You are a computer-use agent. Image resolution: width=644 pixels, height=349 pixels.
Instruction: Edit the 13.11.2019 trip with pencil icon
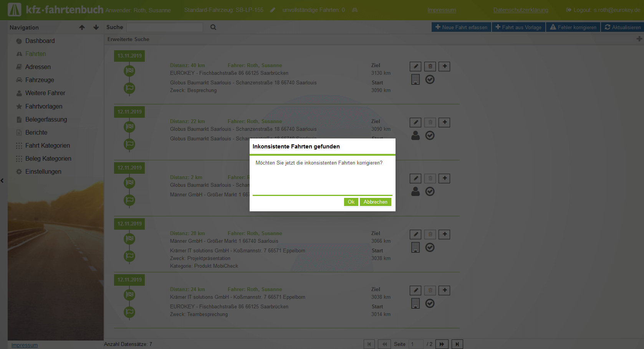pyautogui.click(x=416, y=66)
